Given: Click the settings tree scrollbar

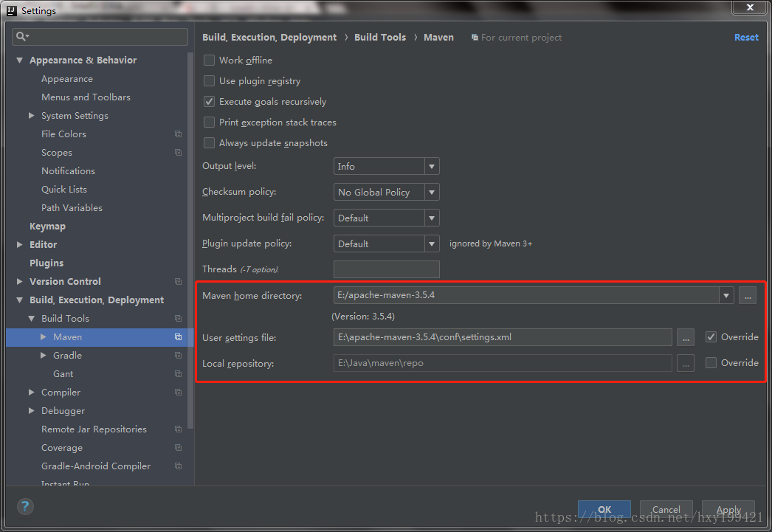Looking at the screenshot, I should click(x=190, y=240).
